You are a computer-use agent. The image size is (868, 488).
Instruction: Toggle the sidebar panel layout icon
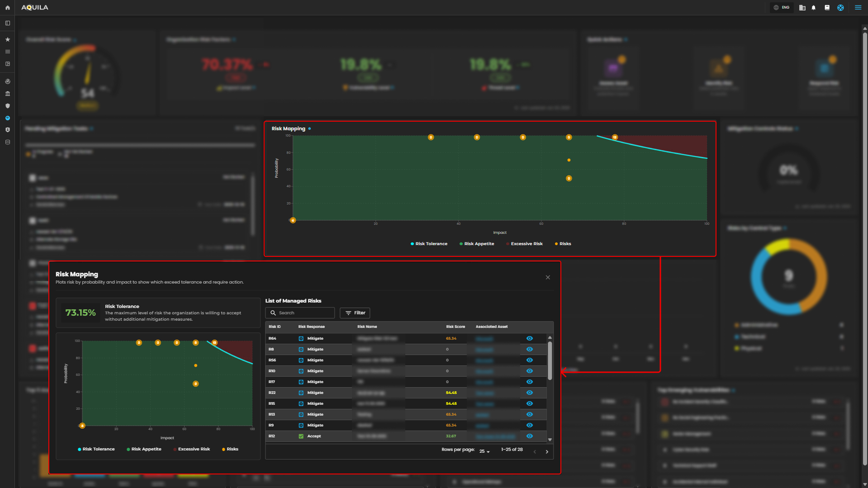[x=8, y=23]
